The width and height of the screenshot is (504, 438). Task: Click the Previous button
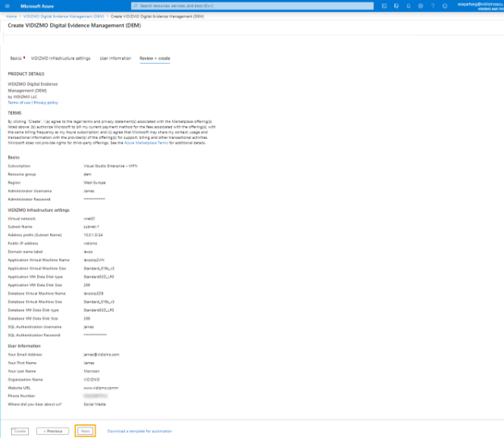click(x=52, y=431)
